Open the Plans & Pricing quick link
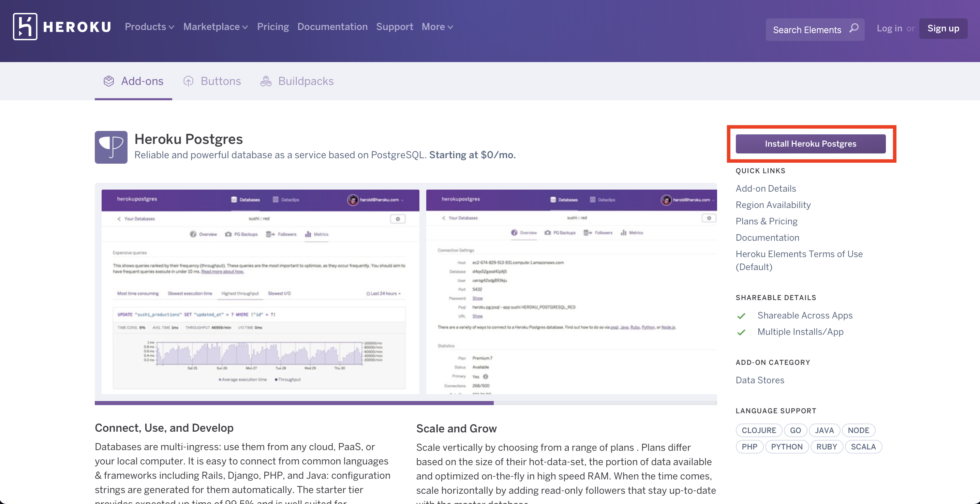The width and height of the screenshot is (980, 504). (766, 221)
